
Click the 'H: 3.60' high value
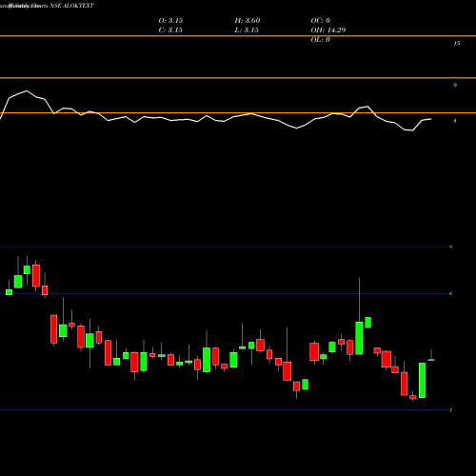(x=248, y=21)
